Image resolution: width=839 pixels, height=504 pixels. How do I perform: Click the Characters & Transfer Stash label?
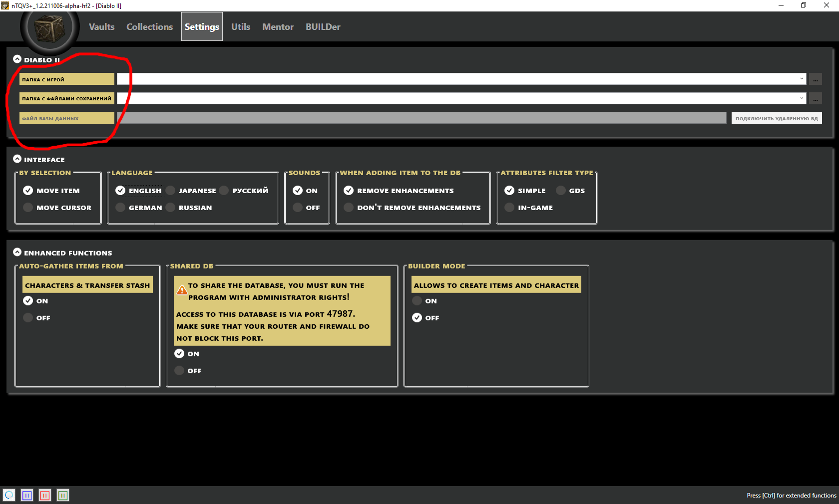87,285
